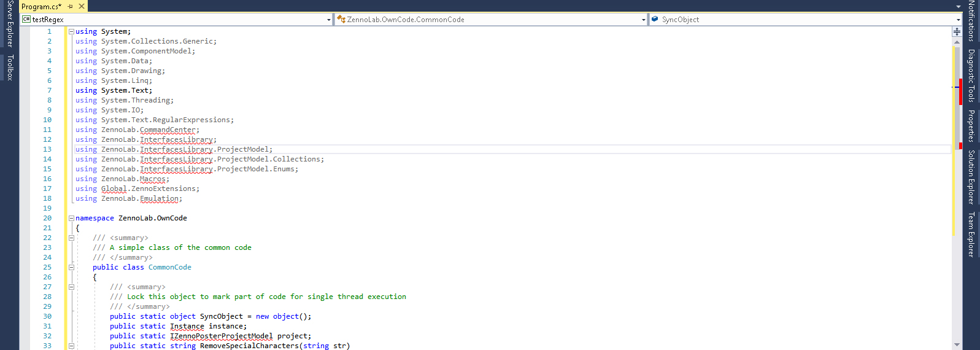Screen dimensions: 980x350
Task: Collapse the summary comment at line 22
Action: pyautogui.click(x=71, y=238)
